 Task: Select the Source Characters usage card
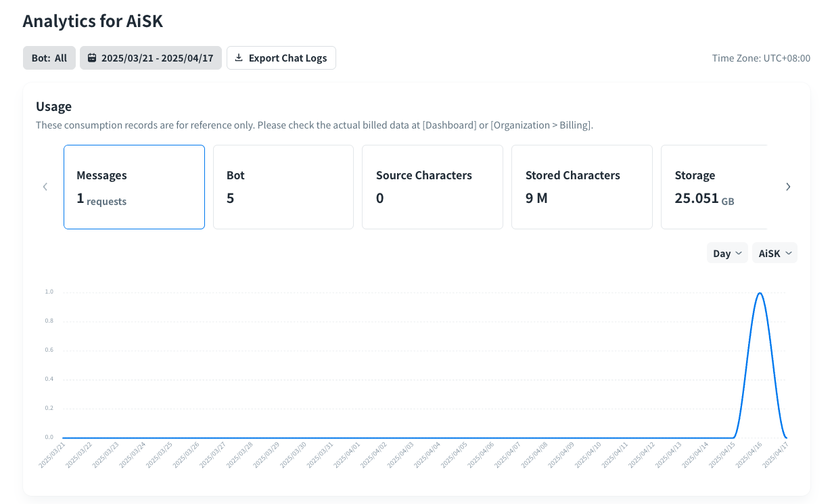pos(432,187)
